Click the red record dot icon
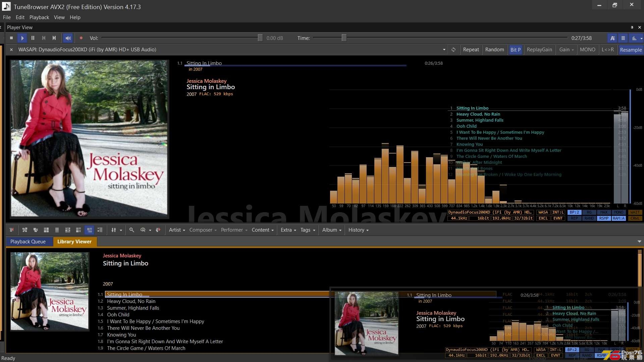 (81, 38)
